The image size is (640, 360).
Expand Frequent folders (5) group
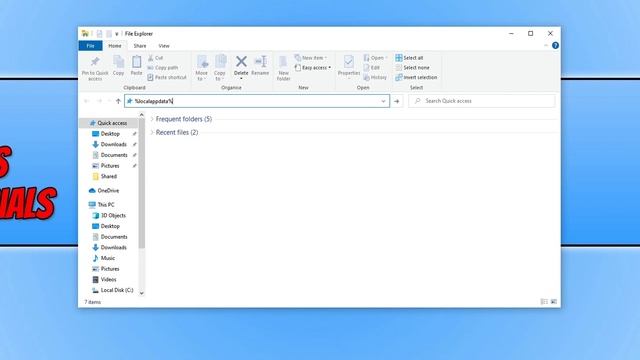[x=152, y=119]
